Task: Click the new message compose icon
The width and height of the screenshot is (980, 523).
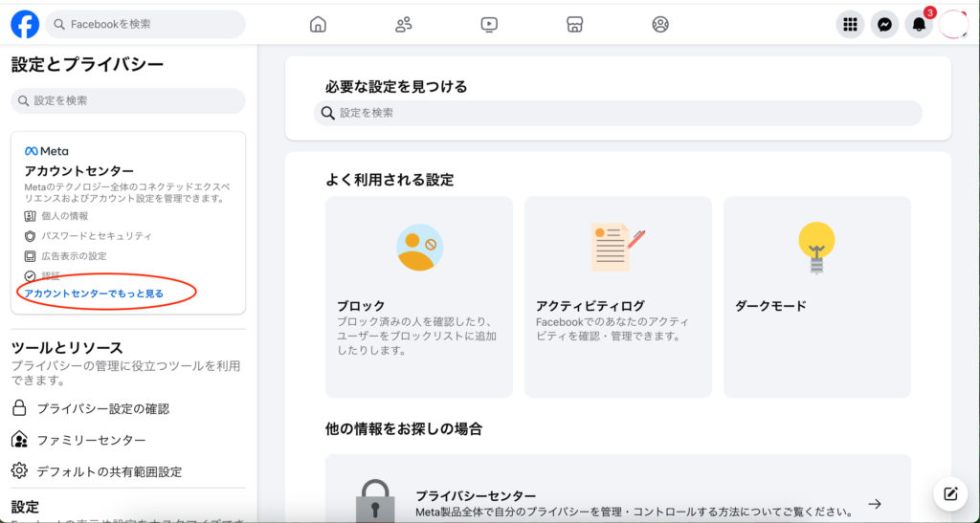Action: point(950,493)
